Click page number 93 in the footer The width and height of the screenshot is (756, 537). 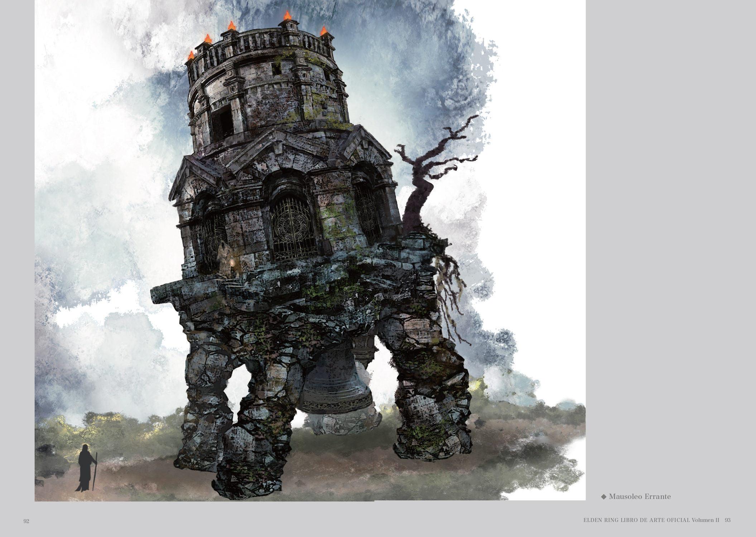click(x=727, y=520)
